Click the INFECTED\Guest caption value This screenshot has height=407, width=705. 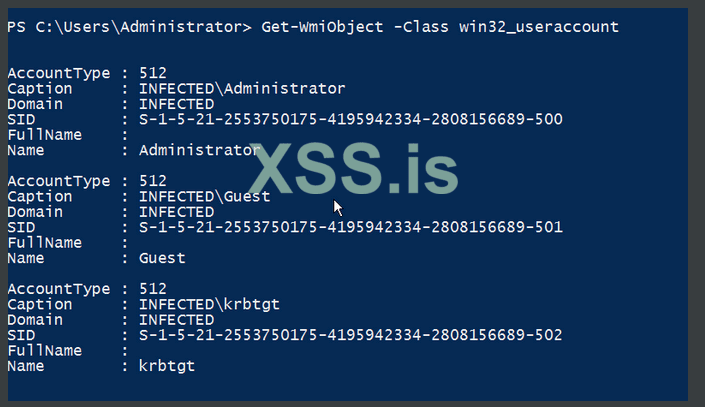coord(204,196)
